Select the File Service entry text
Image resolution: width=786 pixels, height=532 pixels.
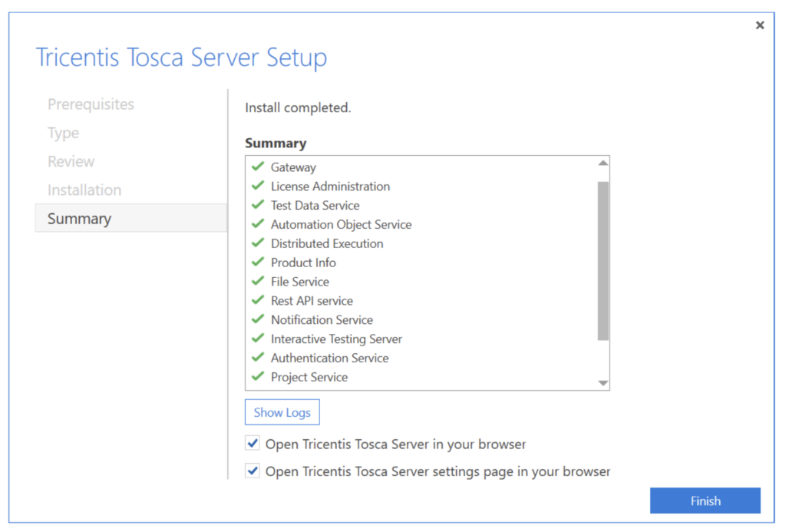point(300,282)
